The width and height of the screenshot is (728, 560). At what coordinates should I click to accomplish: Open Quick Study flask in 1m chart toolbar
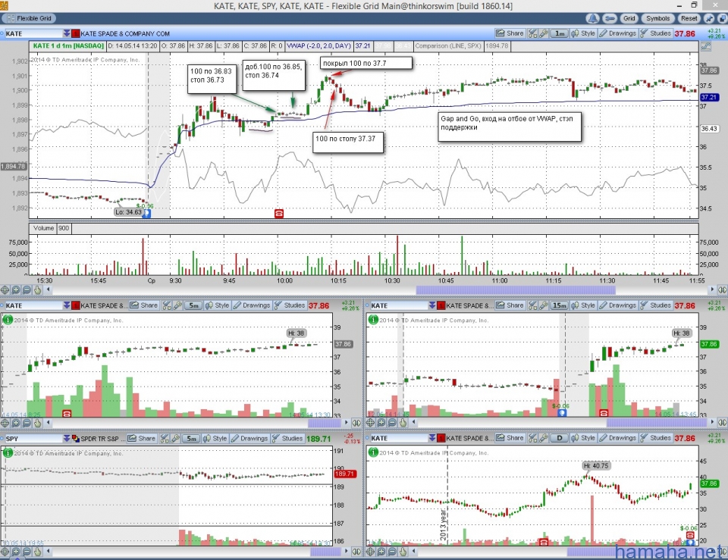click(x=532, y=33)
